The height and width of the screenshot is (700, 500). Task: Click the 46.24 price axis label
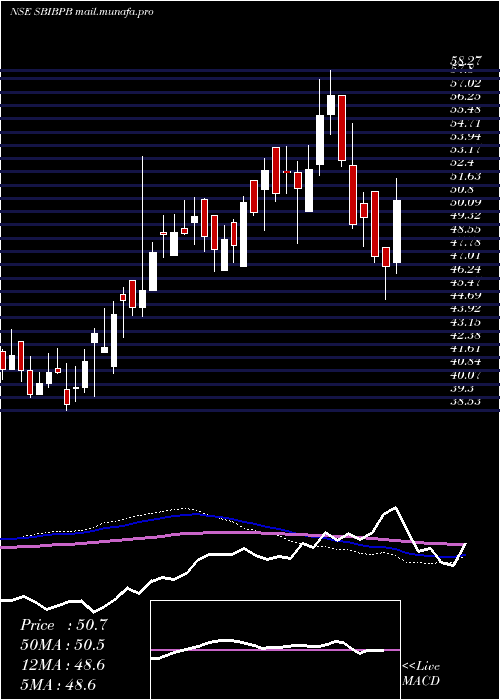(x=464, y=269)
